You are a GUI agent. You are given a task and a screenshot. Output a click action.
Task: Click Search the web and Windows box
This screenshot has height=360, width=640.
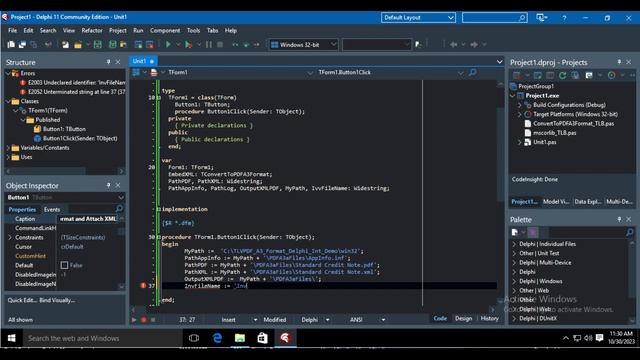coord(101,338)
